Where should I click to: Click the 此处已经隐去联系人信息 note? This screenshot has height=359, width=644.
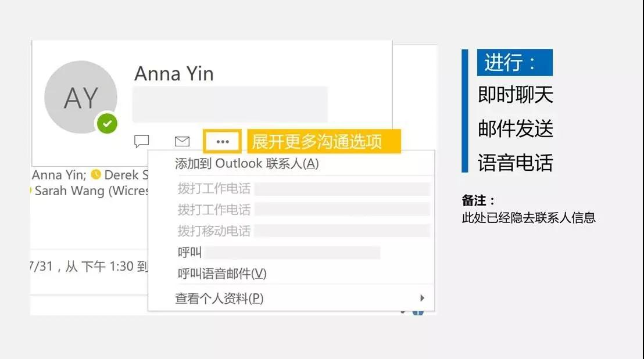click(x=528, y=218)
